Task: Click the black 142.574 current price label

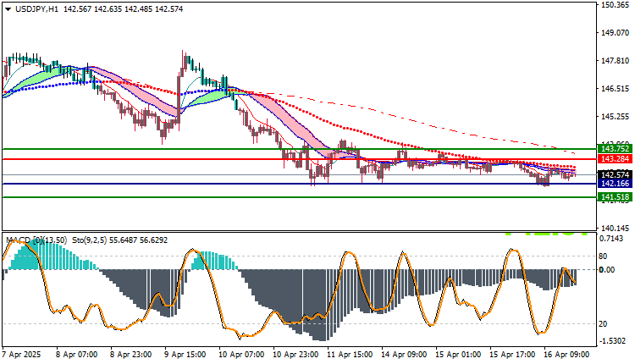Action: click(x=615, y=175)
